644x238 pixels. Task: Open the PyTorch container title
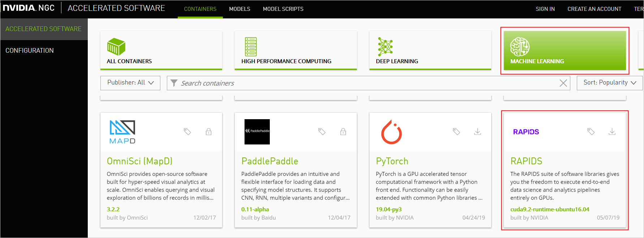(x=392, y=161)
